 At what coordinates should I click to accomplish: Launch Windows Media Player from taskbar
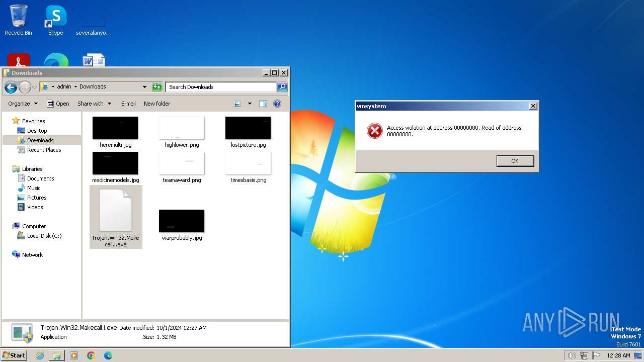pyautogui.click(x=74, y=355)
